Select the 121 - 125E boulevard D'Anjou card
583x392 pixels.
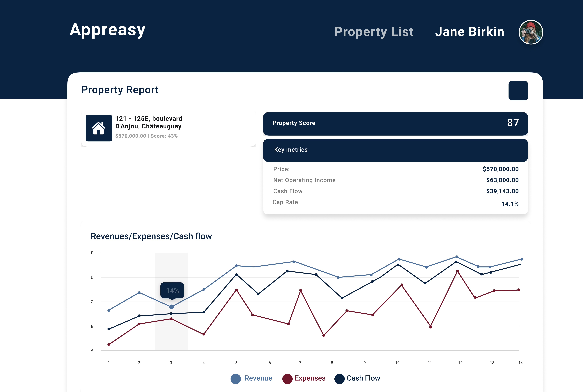168,128
